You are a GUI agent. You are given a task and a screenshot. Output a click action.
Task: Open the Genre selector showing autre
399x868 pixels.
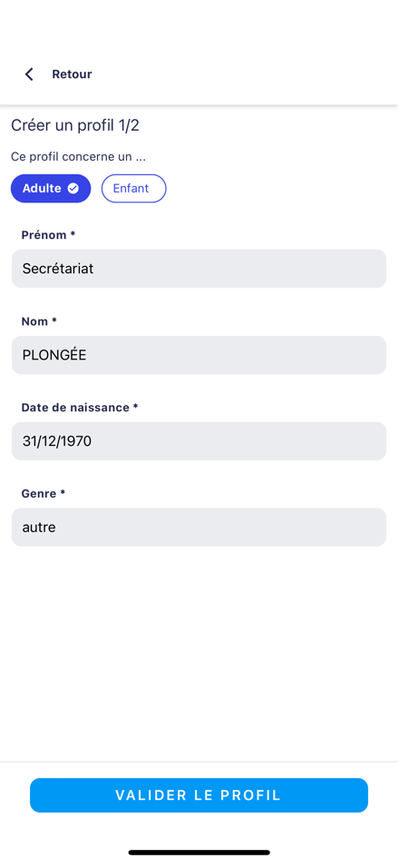(199, 528)
